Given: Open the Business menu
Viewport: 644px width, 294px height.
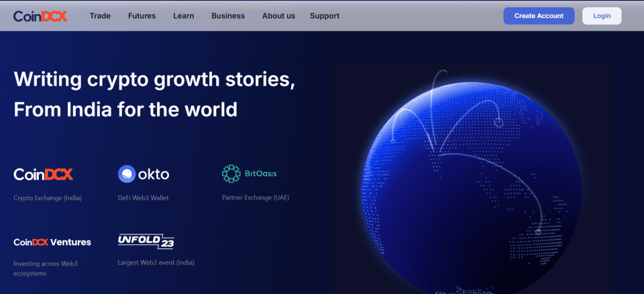Looking at the screenshot, I should pyautogui.click(x=228, y=16).
